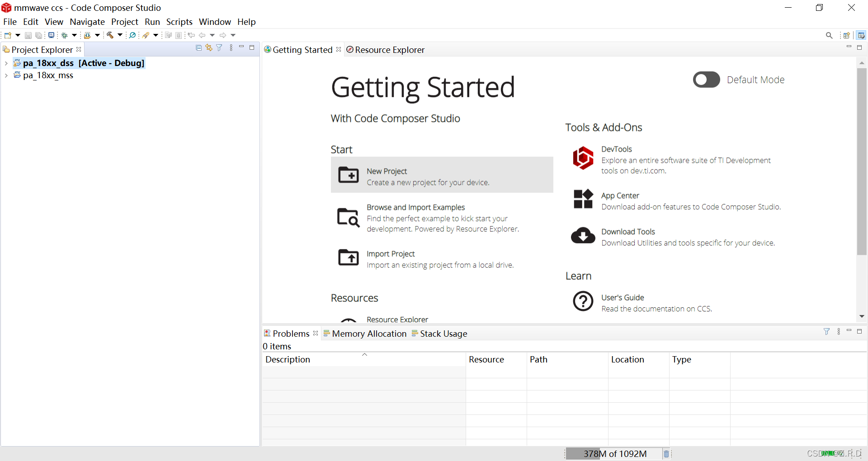The image size is (868, 461).
Task: Click the Save disk icon in the toolbar
Action: (28, 35)
